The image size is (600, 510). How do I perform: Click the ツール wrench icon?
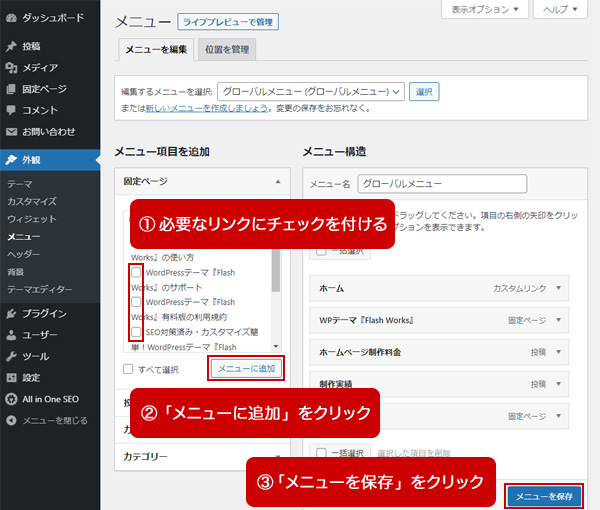tap(11, 357)
